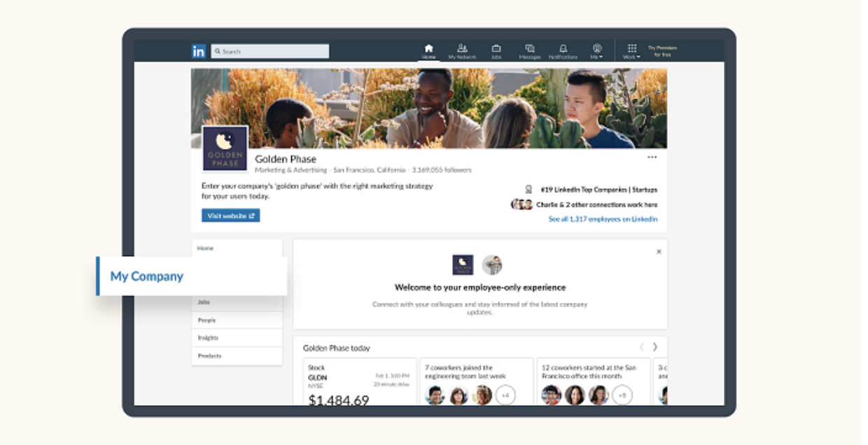The image size is (868, 445).
Task: Select the My Company tab
Action: click(192, 276)
